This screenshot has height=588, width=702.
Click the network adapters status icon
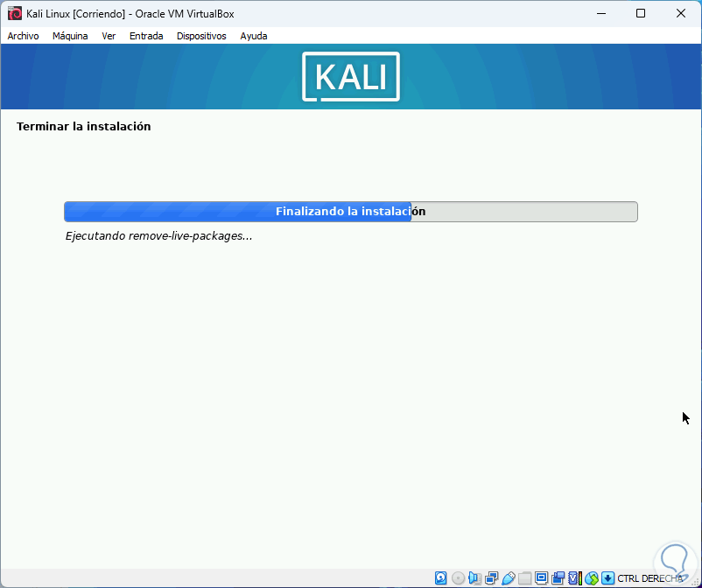click(491, 577)
